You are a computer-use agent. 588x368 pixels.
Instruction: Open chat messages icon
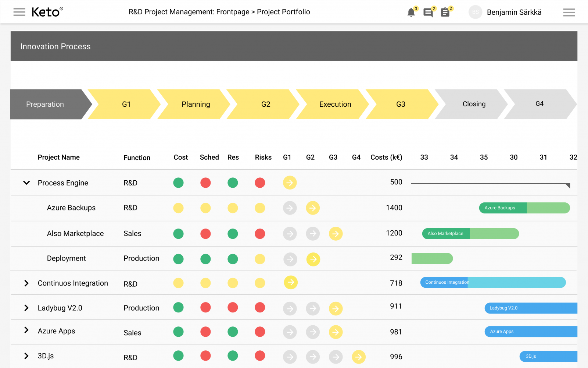point(428,13)
